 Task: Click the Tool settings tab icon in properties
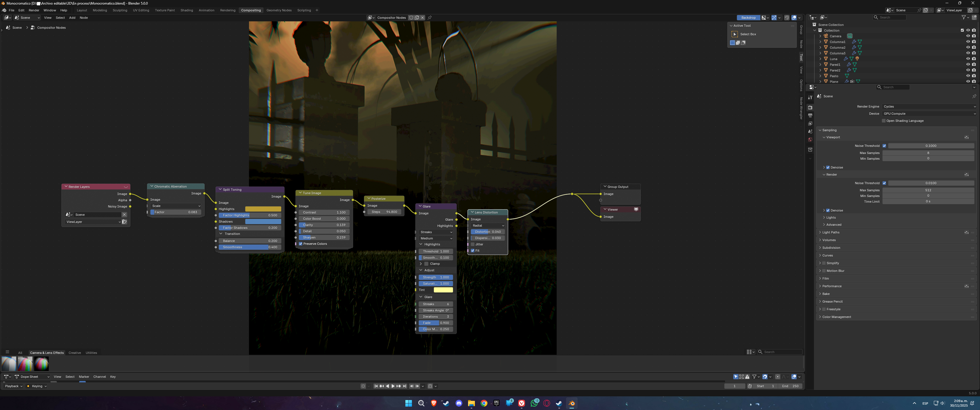point(810,97)
